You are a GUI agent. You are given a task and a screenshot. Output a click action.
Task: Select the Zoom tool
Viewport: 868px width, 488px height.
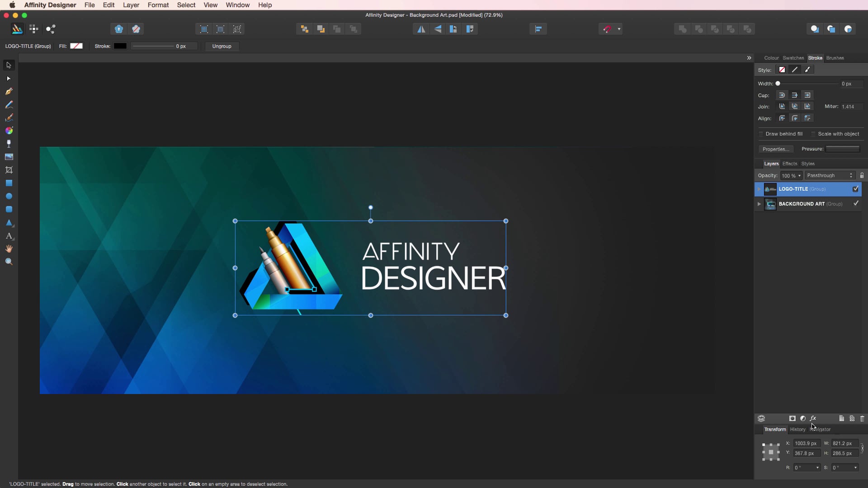pos(9,262)
